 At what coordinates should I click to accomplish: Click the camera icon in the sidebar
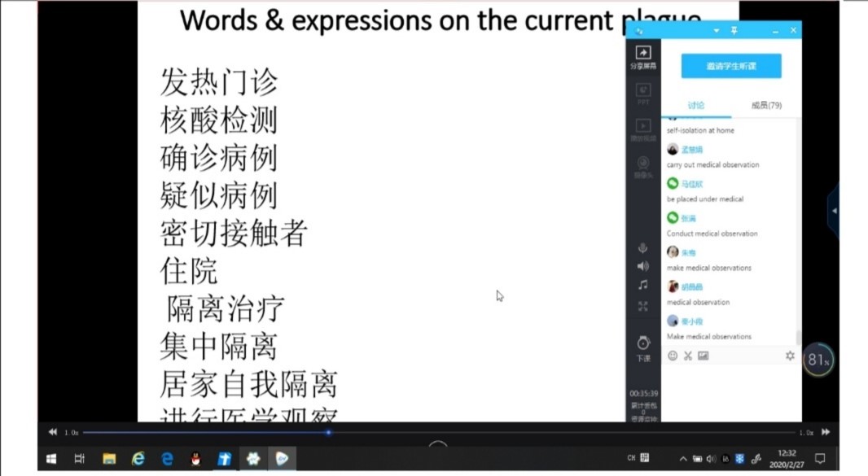[642, 165]
